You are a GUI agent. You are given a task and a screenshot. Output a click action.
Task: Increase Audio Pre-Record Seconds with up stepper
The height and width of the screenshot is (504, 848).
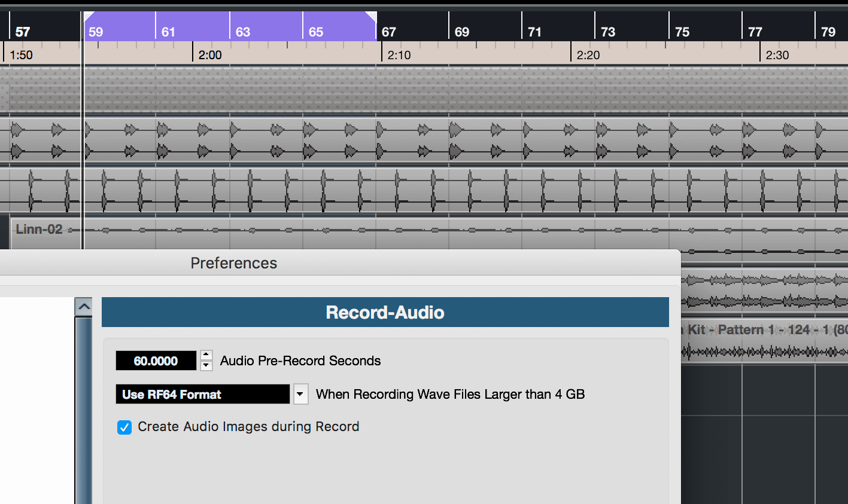pyautogui.click(x=206, y=355)
